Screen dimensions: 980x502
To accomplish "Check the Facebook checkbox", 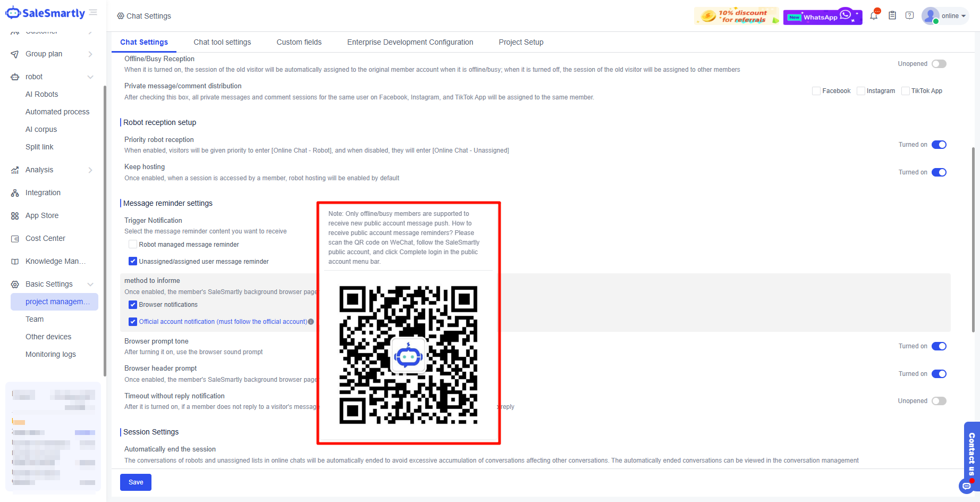I will (816, 91).
